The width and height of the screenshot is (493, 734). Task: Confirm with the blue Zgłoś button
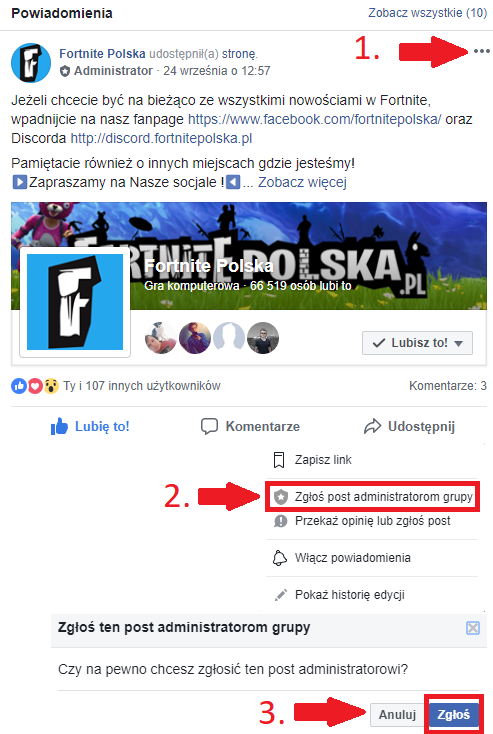coord(453,715)
